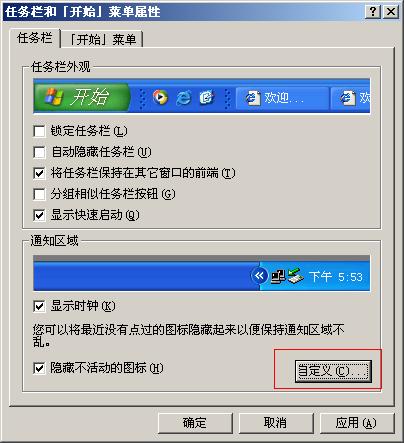The width and height of the screenshot is (404, 443).
Task: Click the Internet Explorer quick launch icon
Action: [183, 98]
